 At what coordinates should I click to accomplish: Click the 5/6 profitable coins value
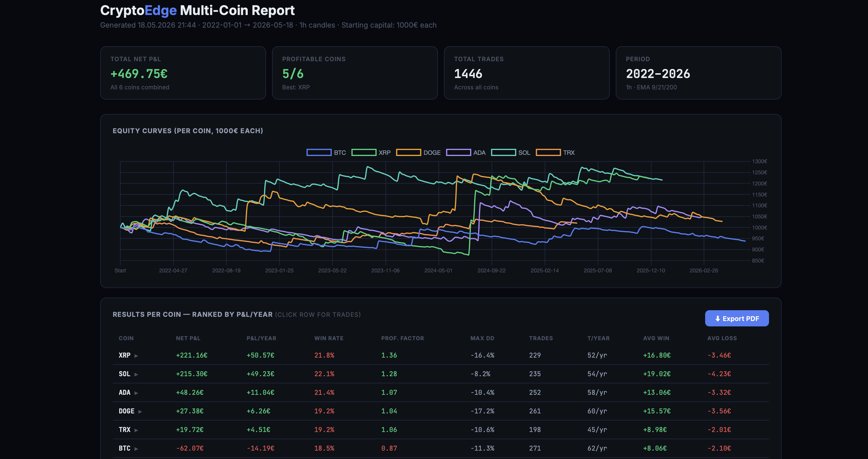pos(292,73)
